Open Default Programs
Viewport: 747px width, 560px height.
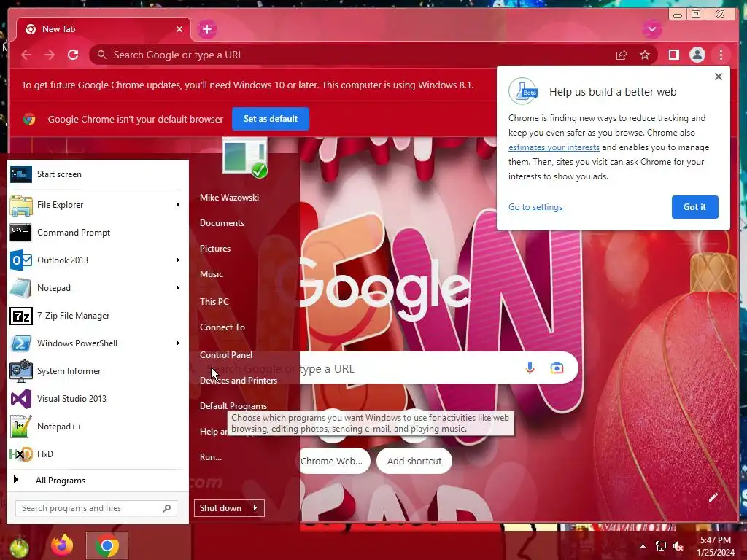[233, 406]
